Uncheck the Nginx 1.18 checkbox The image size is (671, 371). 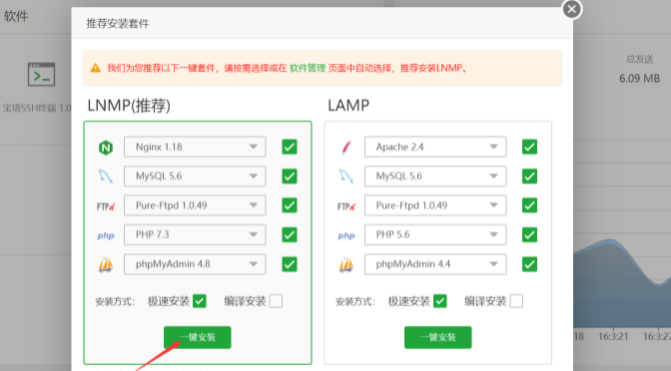click(x=289, y=147)
